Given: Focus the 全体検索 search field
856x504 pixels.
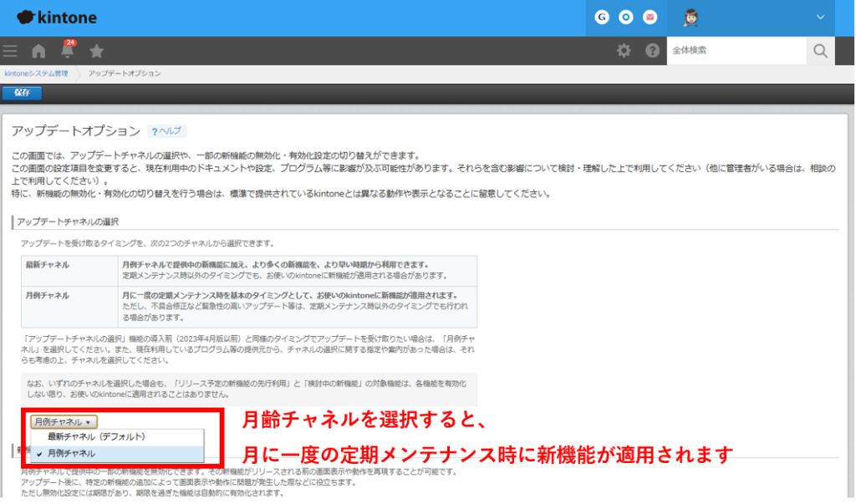Looking at the screenshot, I should [736, 51].
